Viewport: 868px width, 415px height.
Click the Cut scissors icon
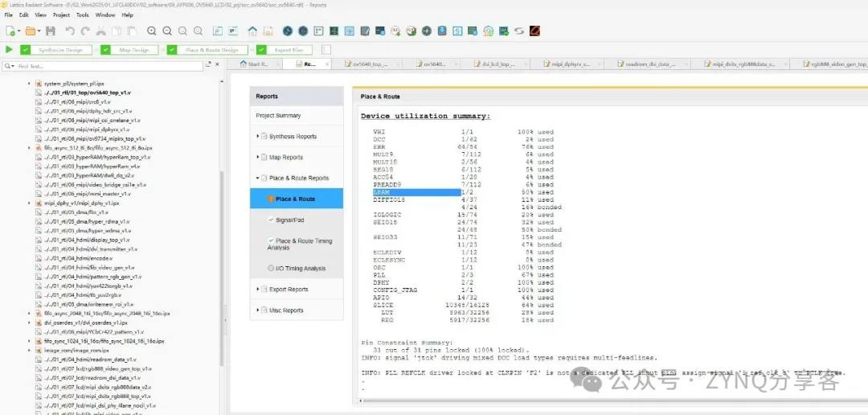100,31
